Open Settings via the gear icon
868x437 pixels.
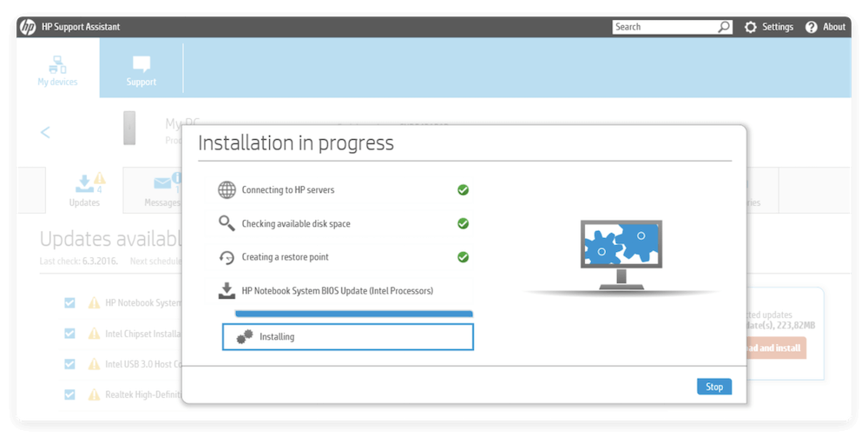pyautogui.click(x=751, y=27)
